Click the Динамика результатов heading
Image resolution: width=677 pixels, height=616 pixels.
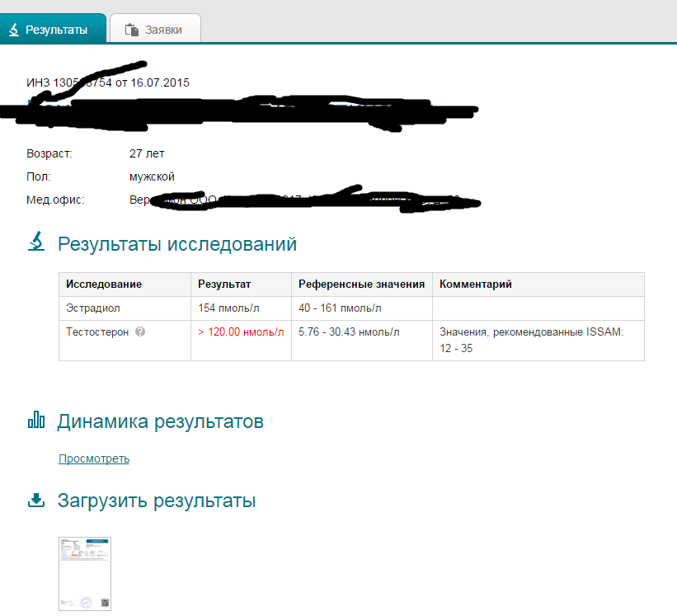pyautogui.click(x=160, y=421)
